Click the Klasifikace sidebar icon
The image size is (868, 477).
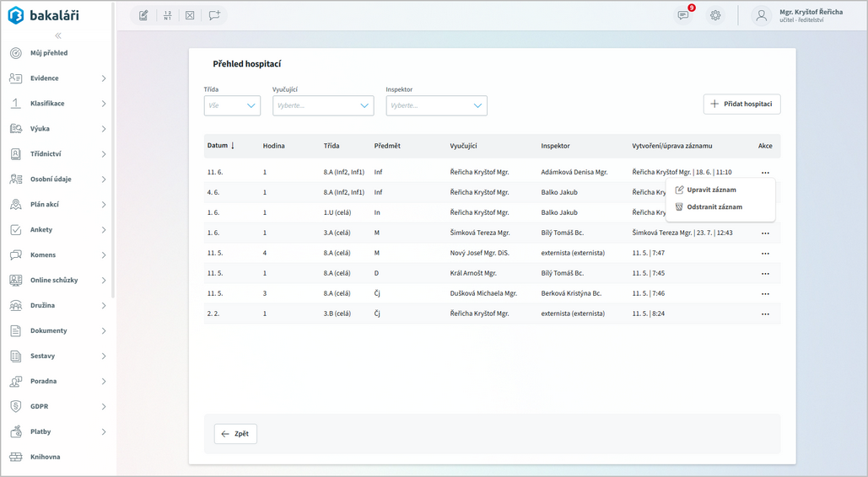point(16,104)
